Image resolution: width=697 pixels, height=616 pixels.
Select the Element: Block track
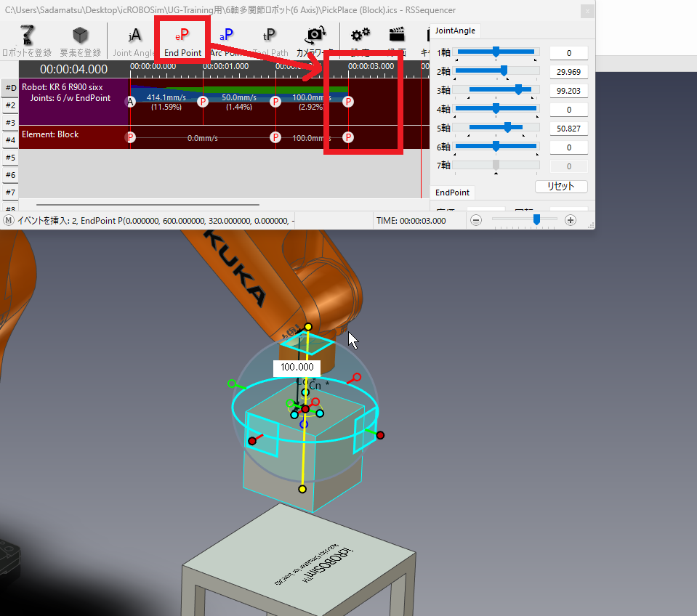pos(73,136)
